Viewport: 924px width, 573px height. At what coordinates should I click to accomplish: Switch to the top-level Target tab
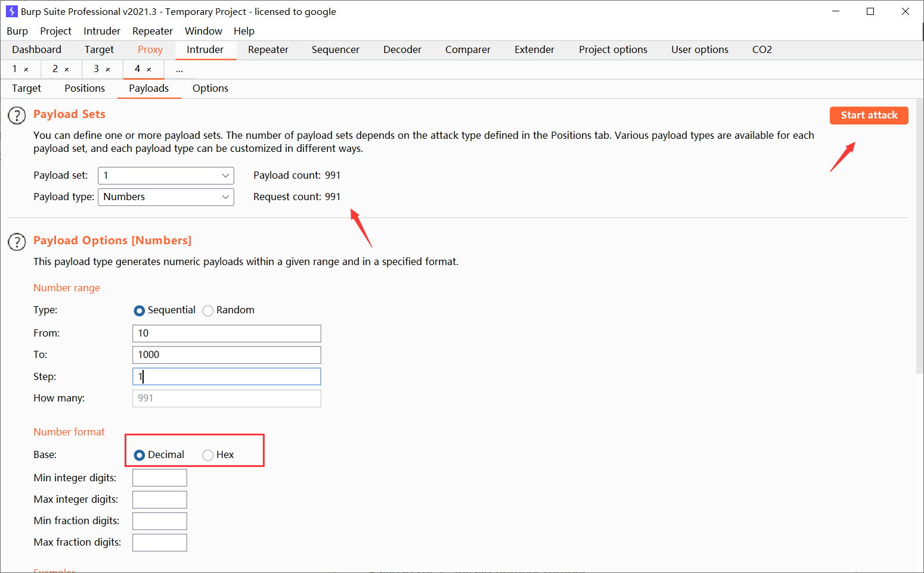click(x=99, y=50)
